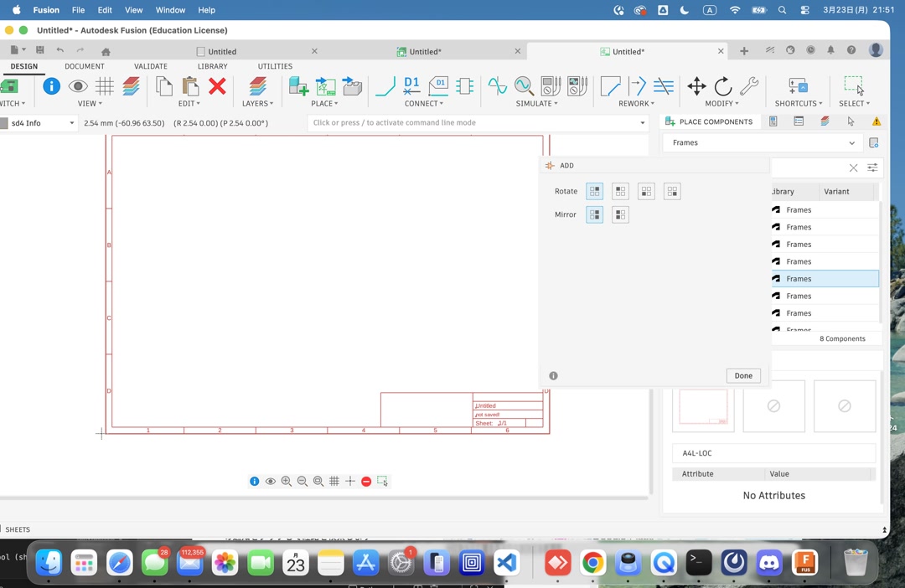Image resolution: width=905 pixels, height=588 pixels.
Task: Switch to the UTILITIES ribbon tab
Action: coord(275,66)
